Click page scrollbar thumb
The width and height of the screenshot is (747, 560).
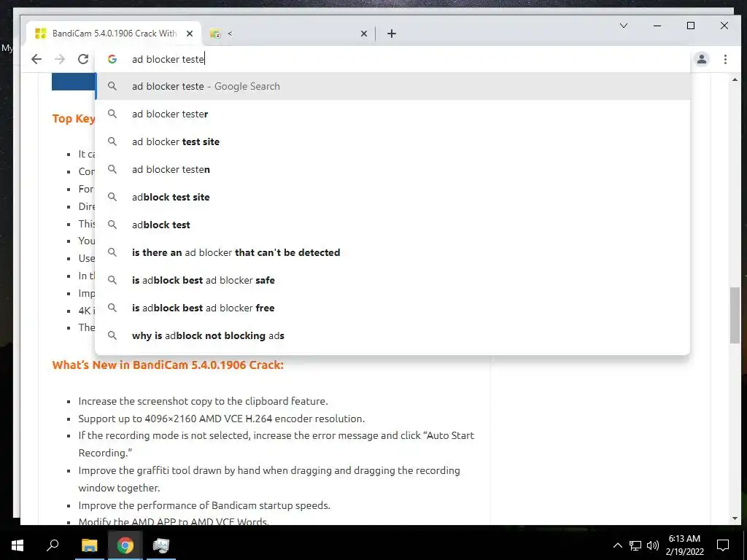tap(735, 315)
